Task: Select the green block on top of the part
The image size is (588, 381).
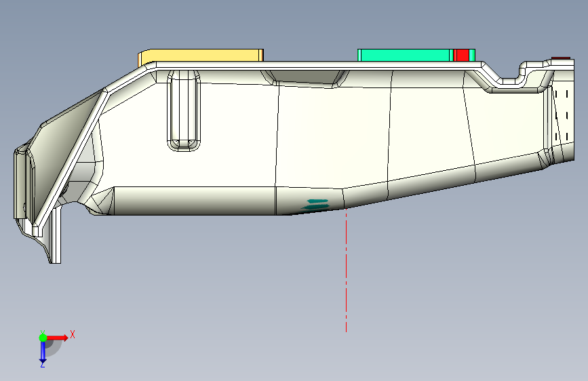Action: click(405, 55)
